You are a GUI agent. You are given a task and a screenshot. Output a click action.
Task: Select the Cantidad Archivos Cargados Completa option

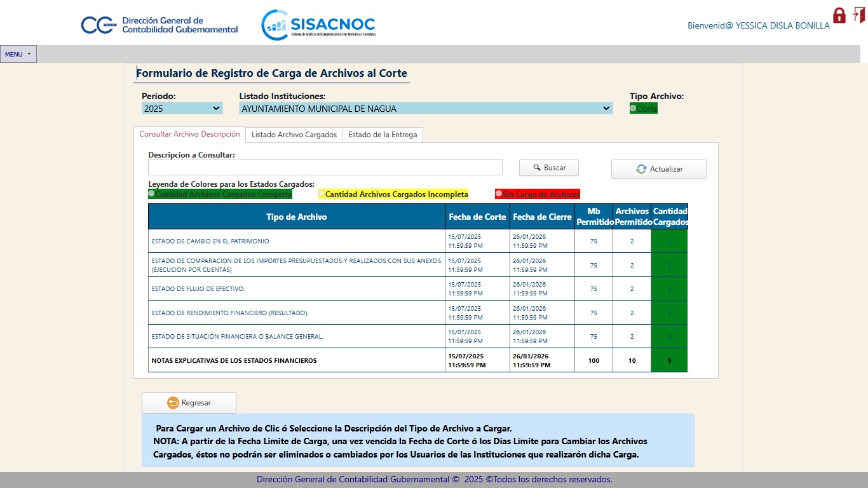152,194
